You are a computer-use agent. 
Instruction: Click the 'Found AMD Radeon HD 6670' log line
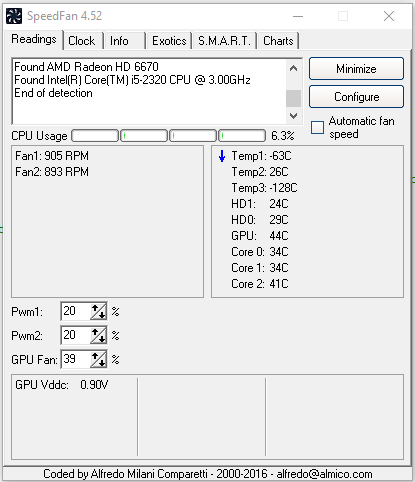tap(86, 67)
